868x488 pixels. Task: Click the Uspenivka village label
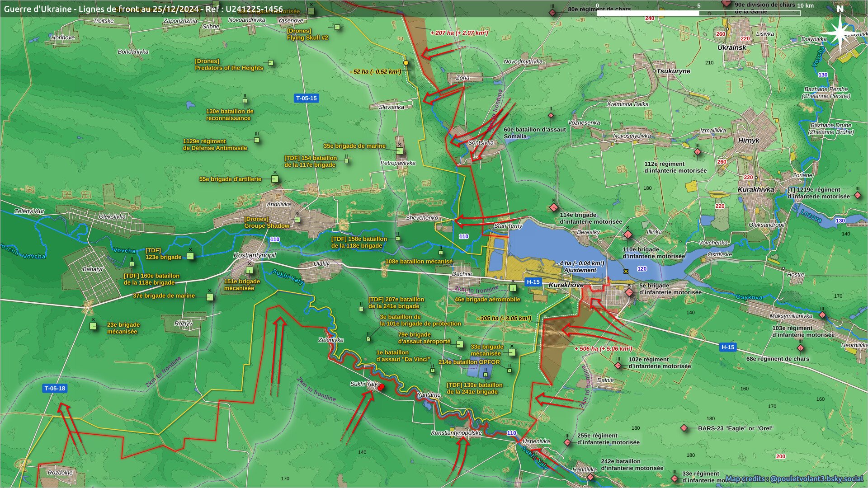(x=536, y=441)
